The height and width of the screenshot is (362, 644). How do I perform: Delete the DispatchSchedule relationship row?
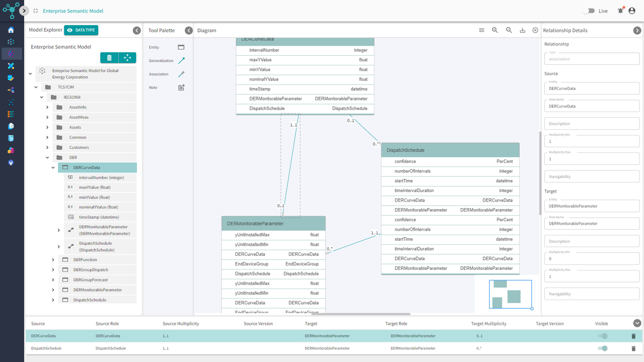click(633, 348)
